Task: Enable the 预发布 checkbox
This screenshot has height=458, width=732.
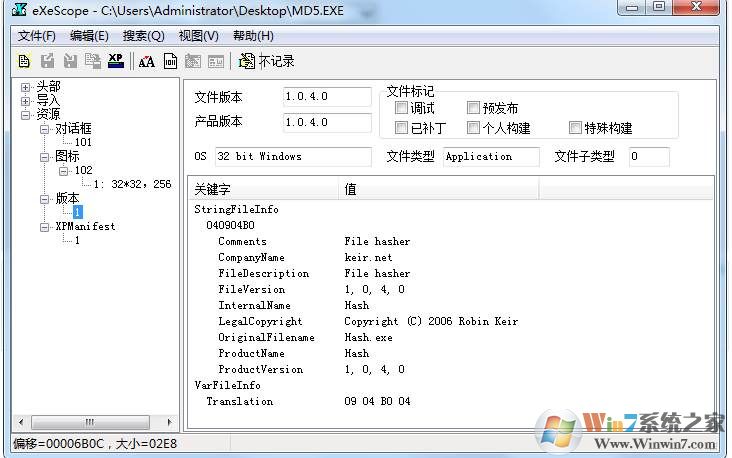Action: (x=473, y=108)
